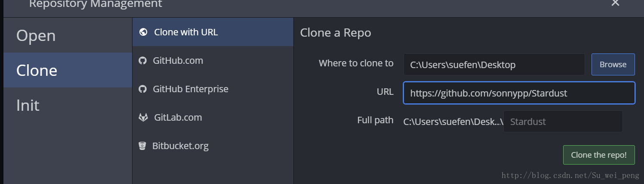This screenshot has height=184, width=644.
Task: Select the Clone section in left sidebar
Action: 68,70
